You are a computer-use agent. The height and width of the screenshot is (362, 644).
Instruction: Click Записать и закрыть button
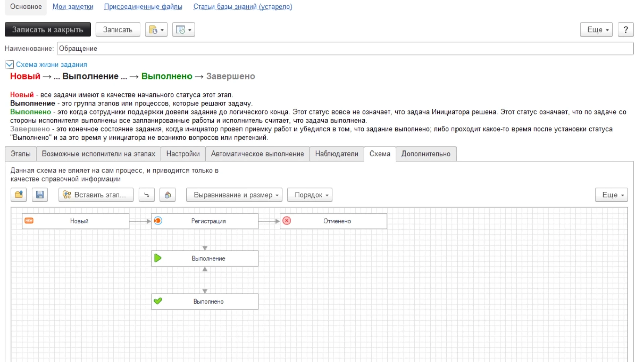coord(48,29)
